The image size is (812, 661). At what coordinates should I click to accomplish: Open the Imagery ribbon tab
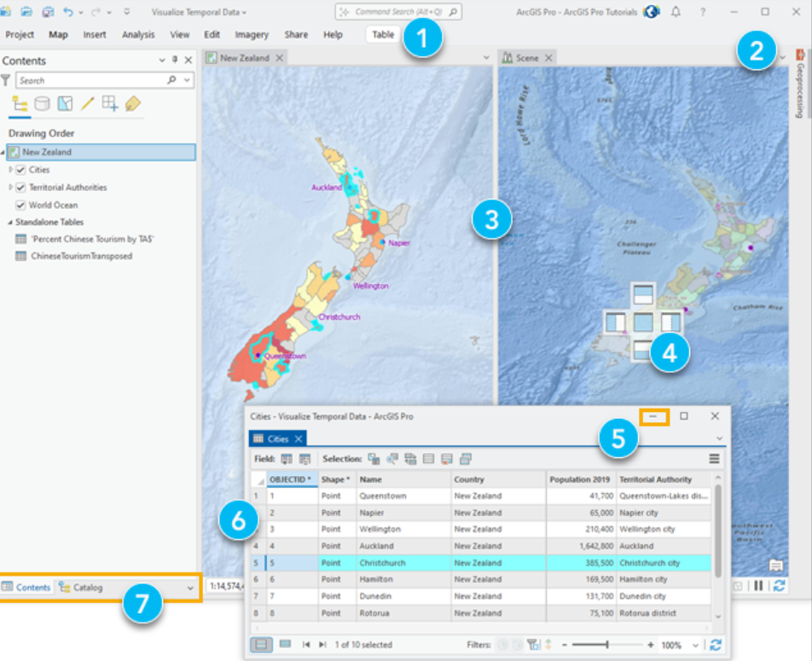252,34
